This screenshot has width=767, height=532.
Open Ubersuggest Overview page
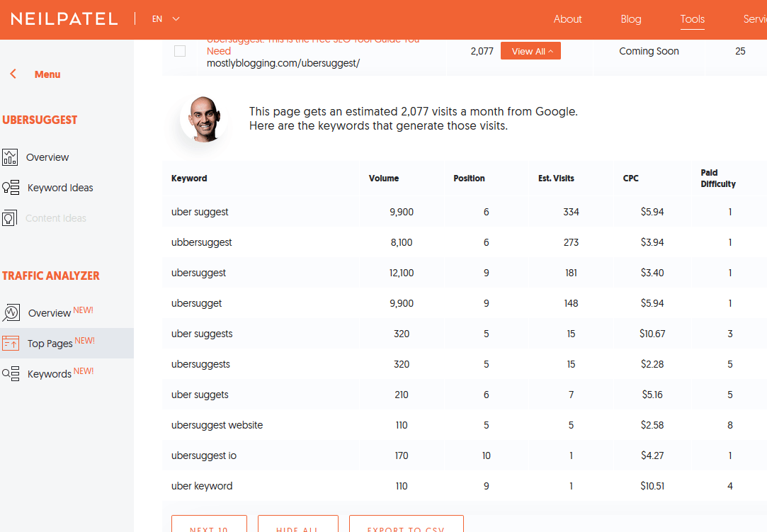(47, 157)
